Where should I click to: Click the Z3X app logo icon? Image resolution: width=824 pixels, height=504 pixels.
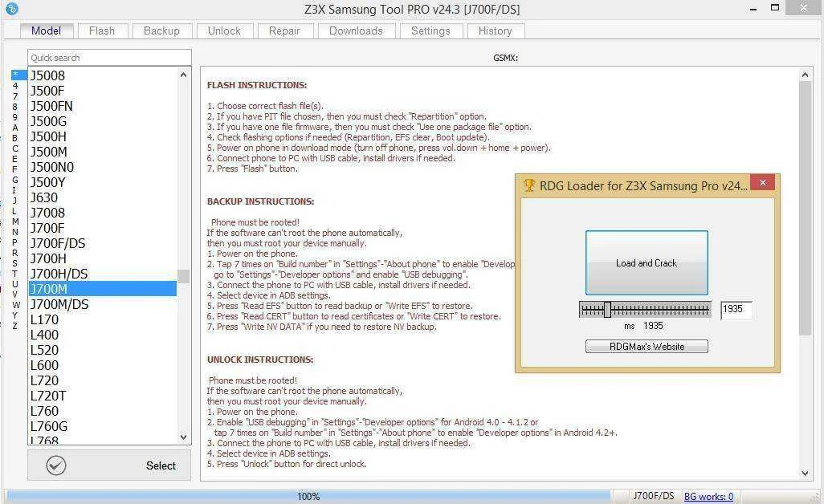pyautogui.click(x=11, y=8)
